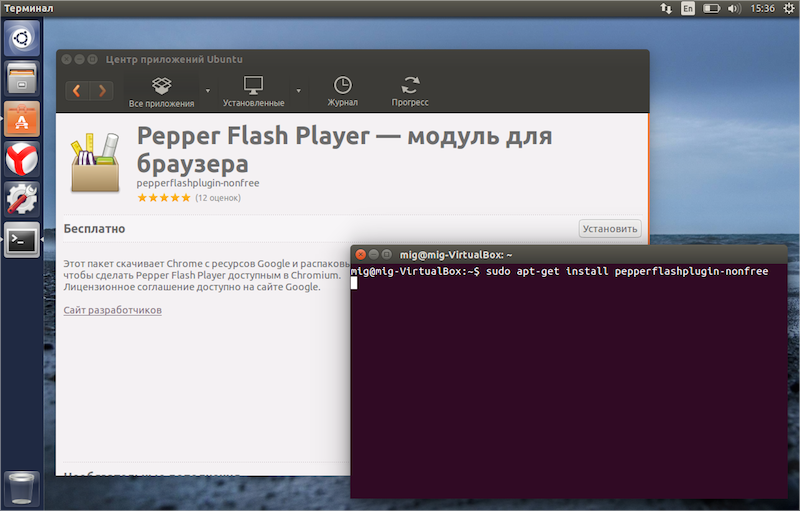This screenshot has height=511, width=800.
Task: Open the Сайт разработчиков link
Action: click(112, 310)
